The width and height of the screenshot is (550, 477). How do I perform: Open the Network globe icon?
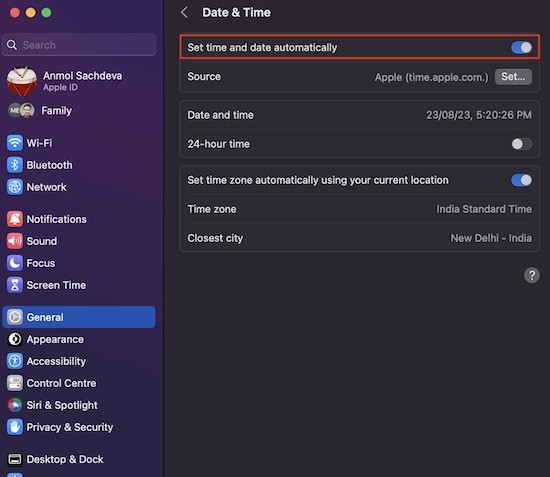click(15, 187)
